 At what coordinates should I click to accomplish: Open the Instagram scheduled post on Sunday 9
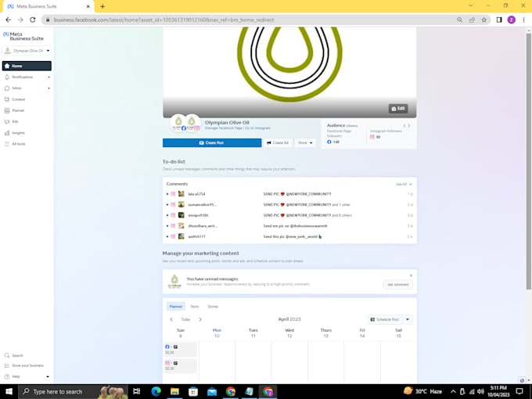(x=180, y=366)
